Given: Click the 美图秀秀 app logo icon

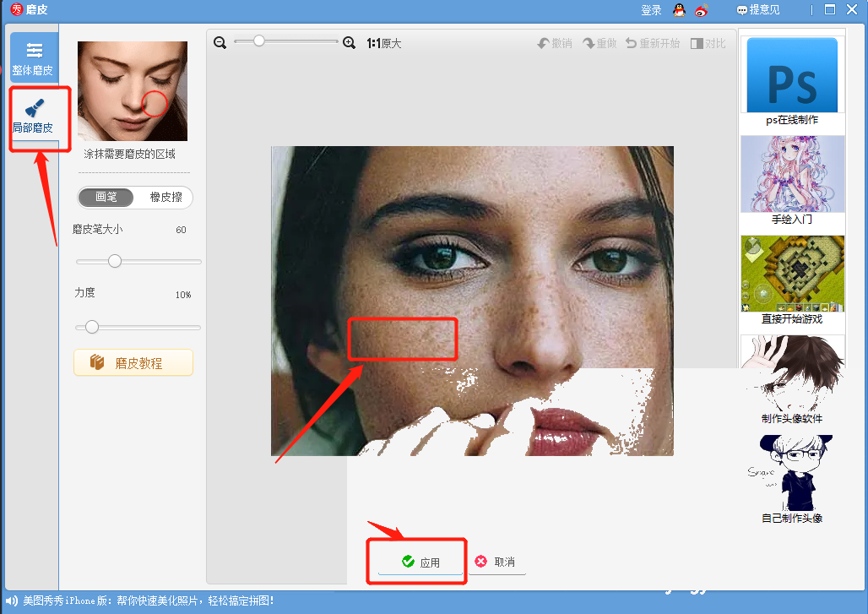Looking at the screenshot, I should point(17,9).
